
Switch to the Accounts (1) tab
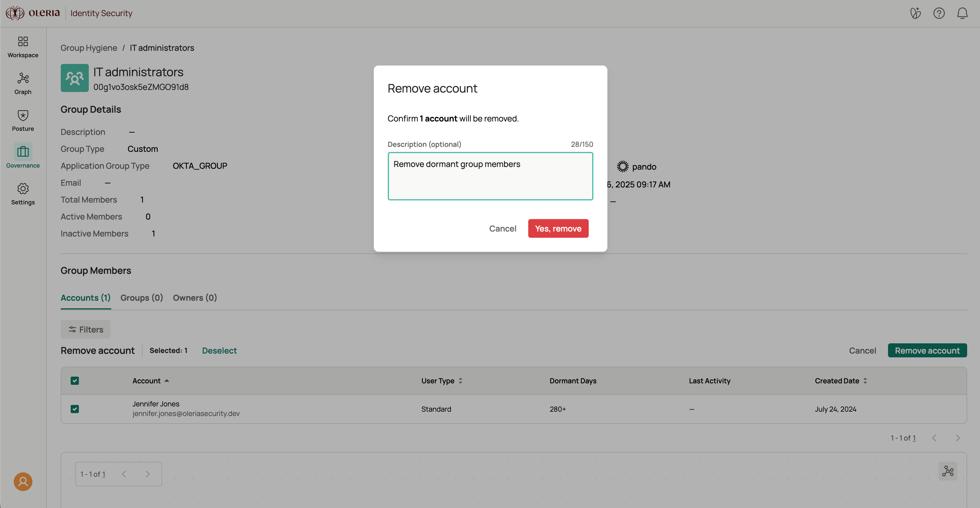coord(86,298)
